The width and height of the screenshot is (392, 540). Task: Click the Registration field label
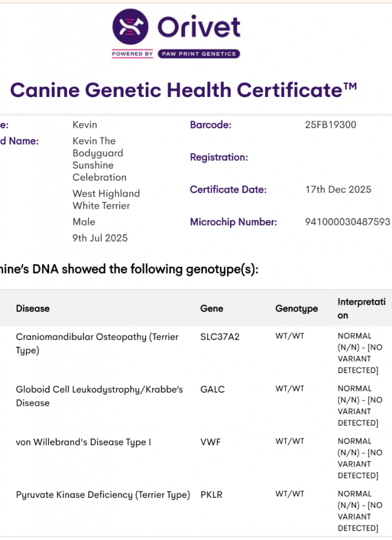tap(218, 157)
